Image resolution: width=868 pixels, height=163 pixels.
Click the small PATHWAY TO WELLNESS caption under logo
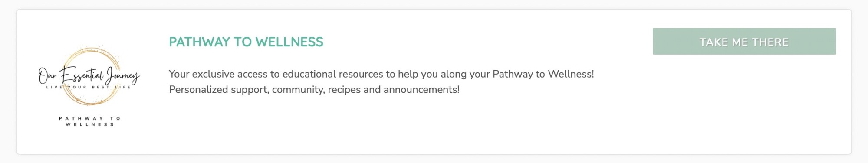[x=90, y=121]
